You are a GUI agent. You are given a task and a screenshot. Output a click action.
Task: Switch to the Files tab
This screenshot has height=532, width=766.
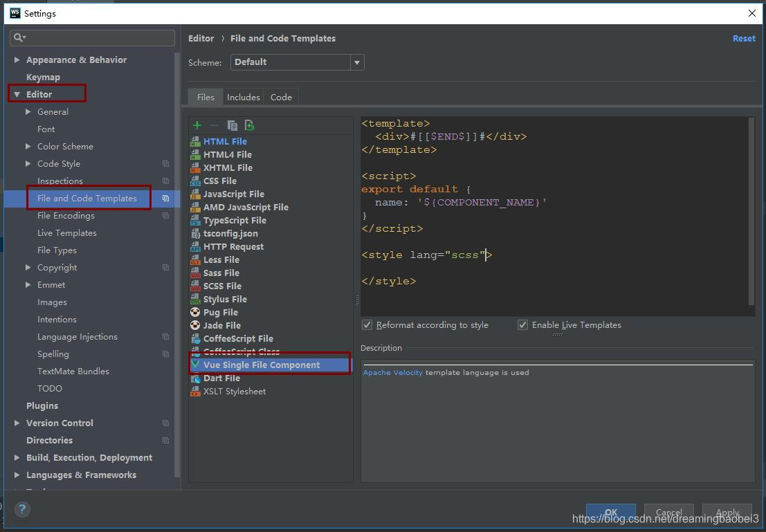(206, 98)
